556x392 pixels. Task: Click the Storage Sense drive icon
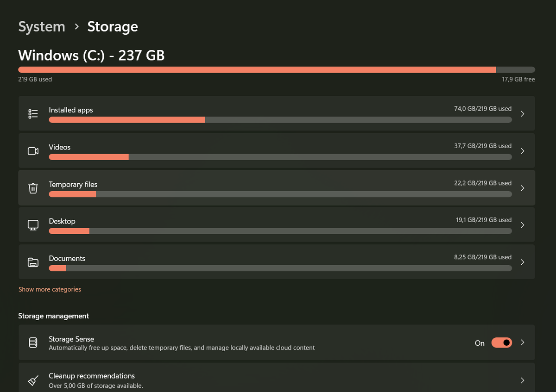[33, 342]
